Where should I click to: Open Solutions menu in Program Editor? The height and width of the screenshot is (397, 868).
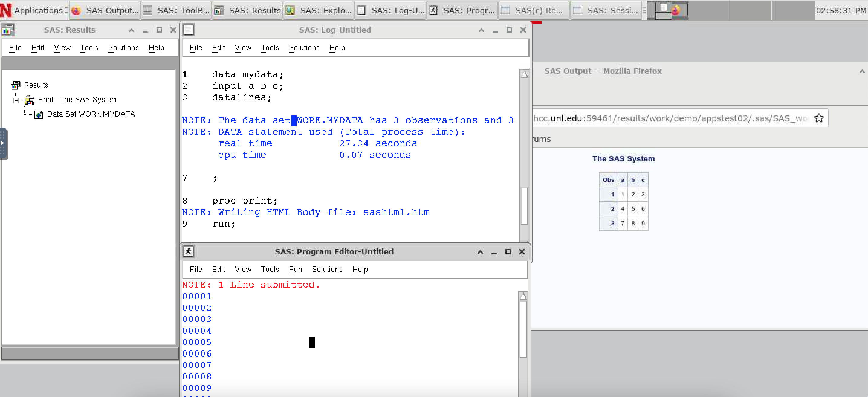327,270
